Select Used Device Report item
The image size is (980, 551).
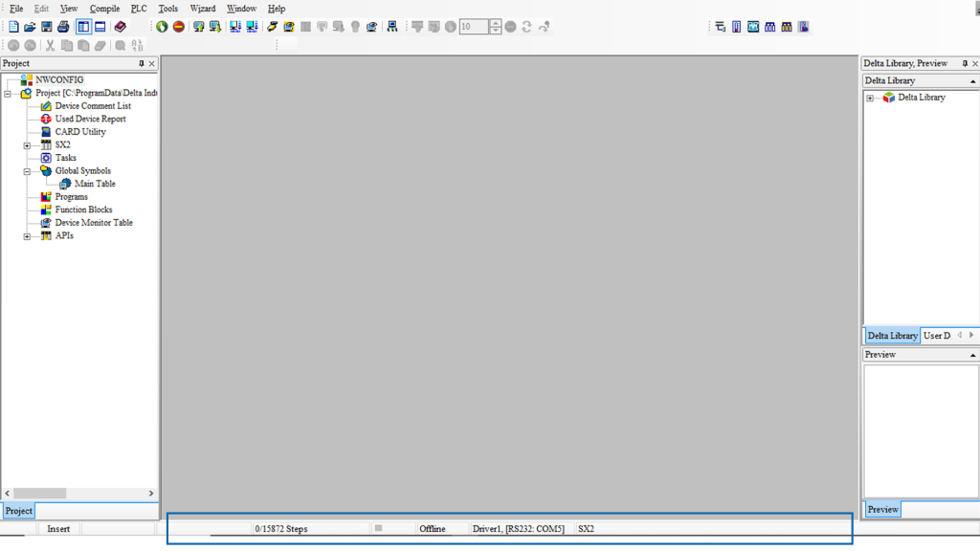coord(91,119)
